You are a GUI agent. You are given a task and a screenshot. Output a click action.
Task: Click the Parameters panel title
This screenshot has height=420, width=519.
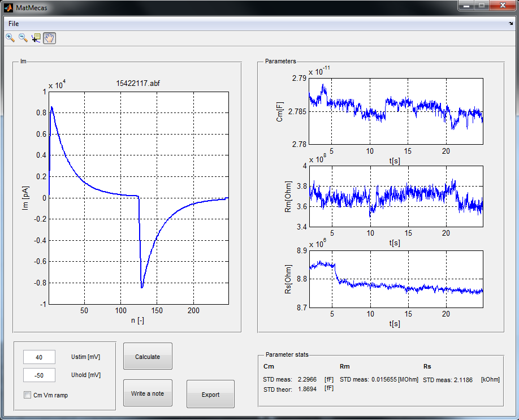280,61
